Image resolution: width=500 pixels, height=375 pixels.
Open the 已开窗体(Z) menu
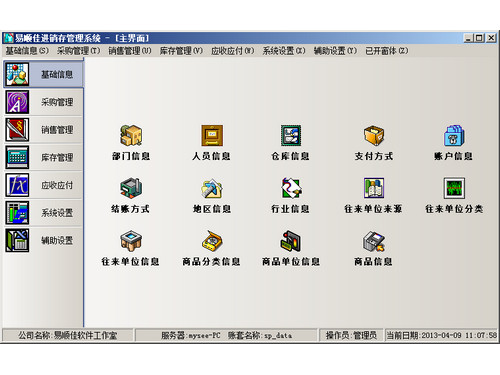[x=387, y=51]
